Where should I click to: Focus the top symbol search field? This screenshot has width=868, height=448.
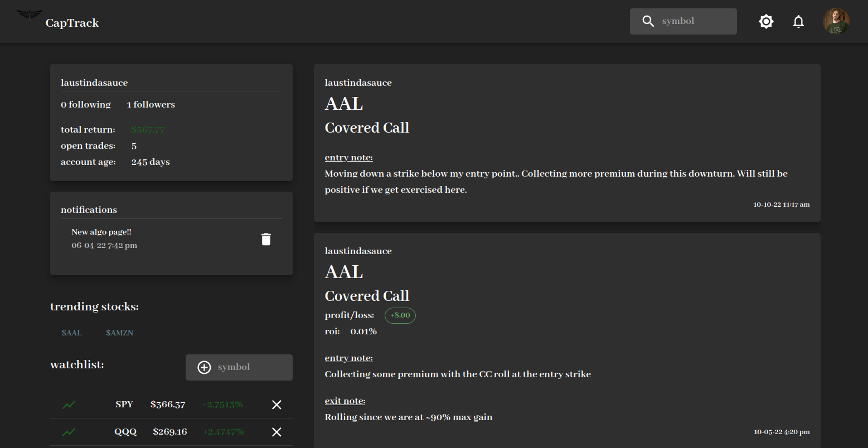click(x=696, y=21)
